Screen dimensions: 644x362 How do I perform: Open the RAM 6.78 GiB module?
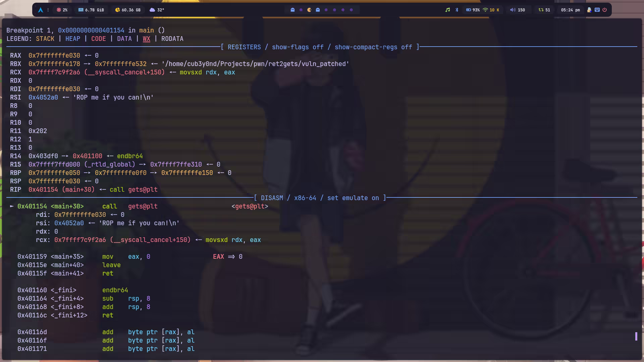(x=91, y=10)
